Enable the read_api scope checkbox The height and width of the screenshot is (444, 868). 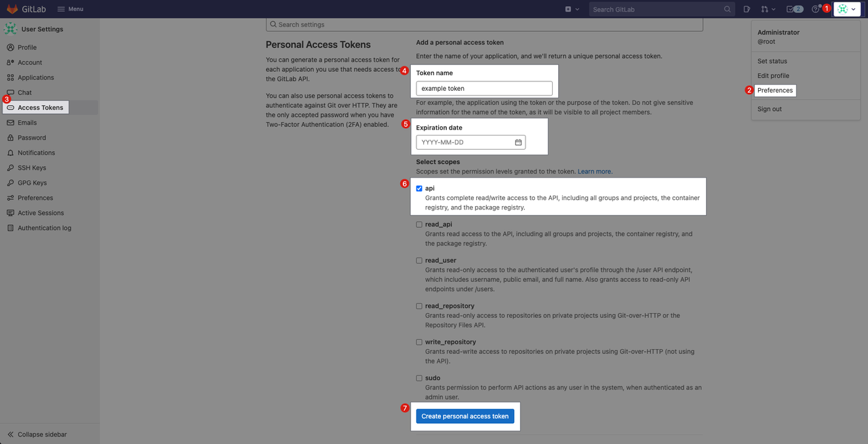pyautogui.click(x=419, y=224)
